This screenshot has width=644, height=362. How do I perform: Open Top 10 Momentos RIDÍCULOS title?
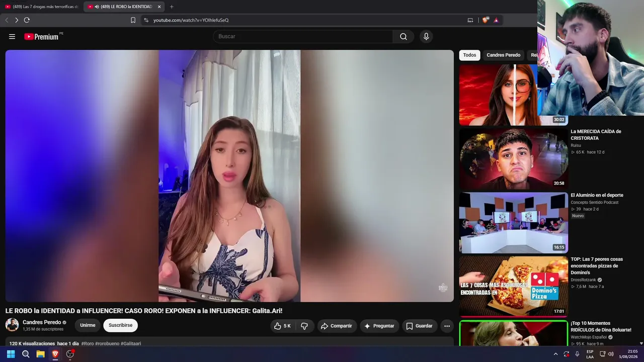(x=601, y=327)
